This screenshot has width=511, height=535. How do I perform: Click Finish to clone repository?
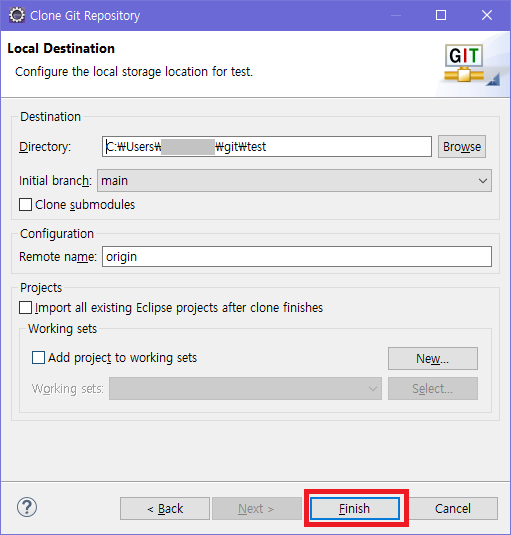pos(355,508)
